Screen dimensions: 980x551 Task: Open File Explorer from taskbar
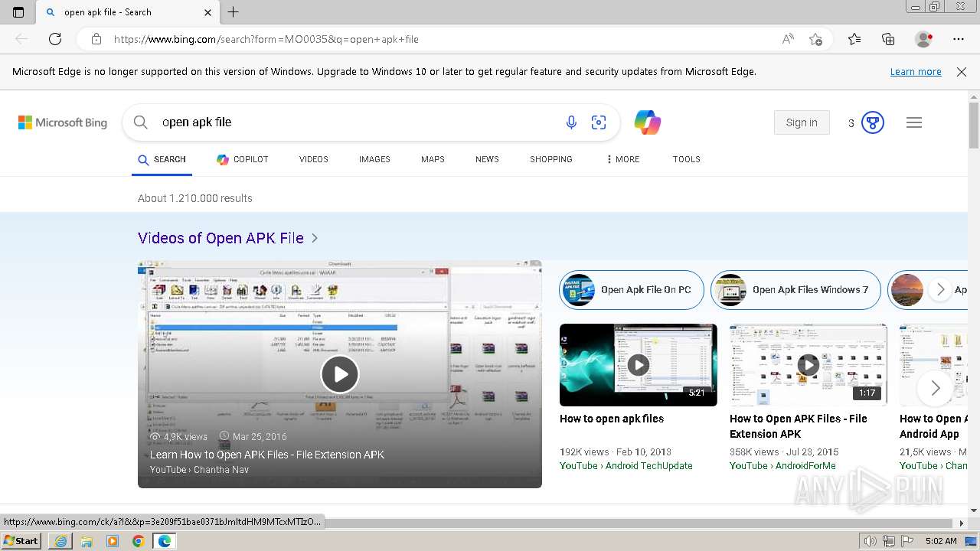pos(87,541)
